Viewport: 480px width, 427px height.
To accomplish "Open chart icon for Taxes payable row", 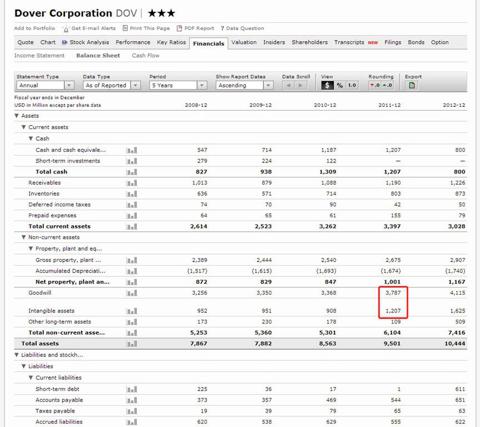I will 132,412.
